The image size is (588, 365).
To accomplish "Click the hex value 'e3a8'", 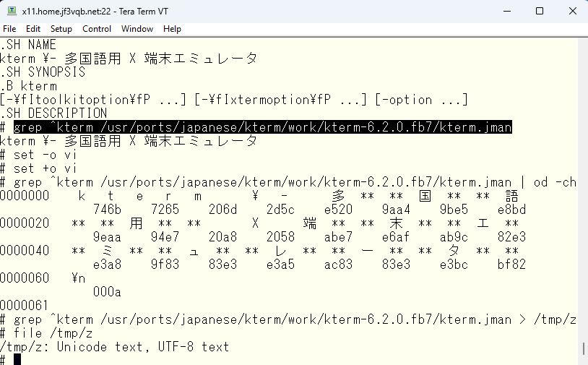I will [107, 264].
